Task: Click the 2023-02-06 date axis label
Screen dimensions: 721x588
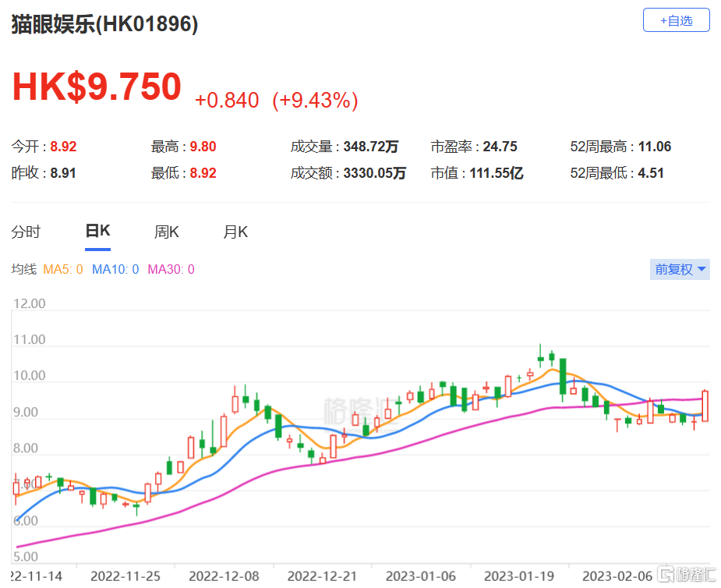Action: 617,576
